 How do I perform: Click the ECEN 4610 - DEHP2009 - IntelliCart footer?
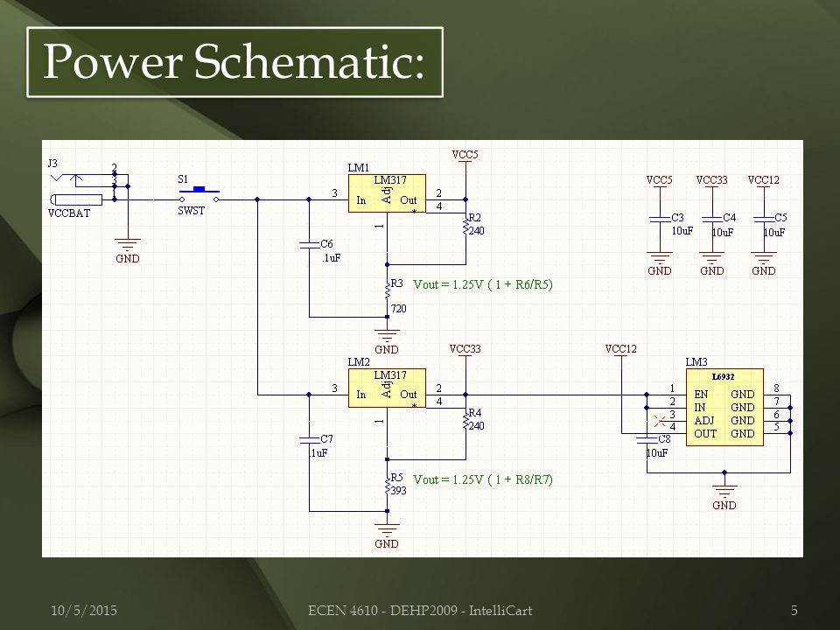420,610
